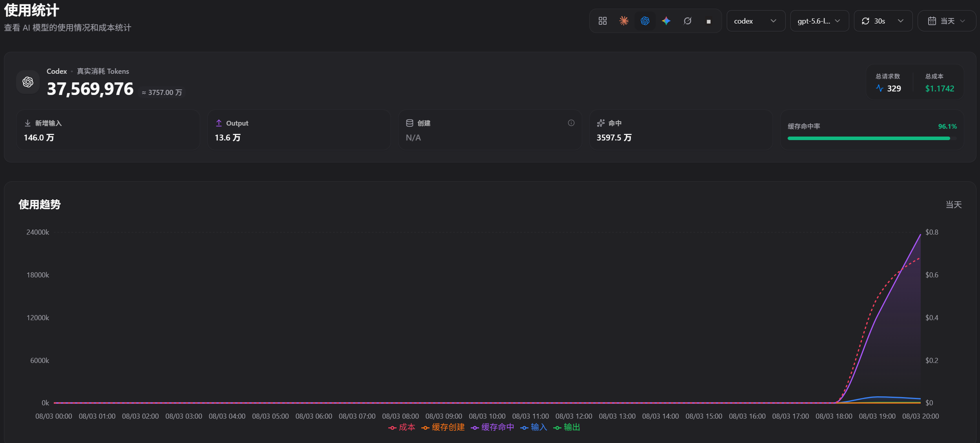Click the refresh arrows icon beside 30s

[865, 21]
